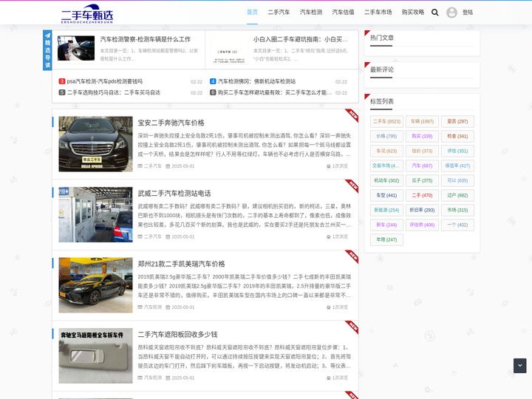Open 购买攻略 navigation menu
This screenshot has height=399, width=532.
point(413,13)
